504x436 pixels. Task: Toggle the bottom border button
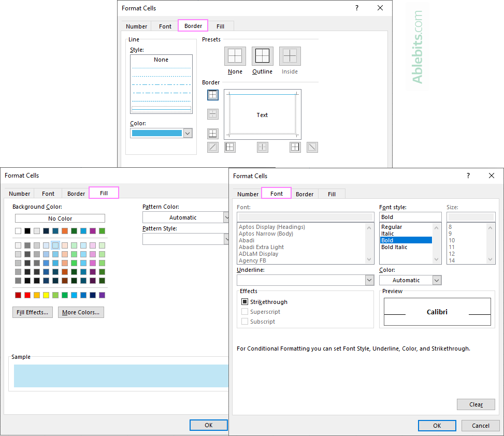[x=212, y=133]
